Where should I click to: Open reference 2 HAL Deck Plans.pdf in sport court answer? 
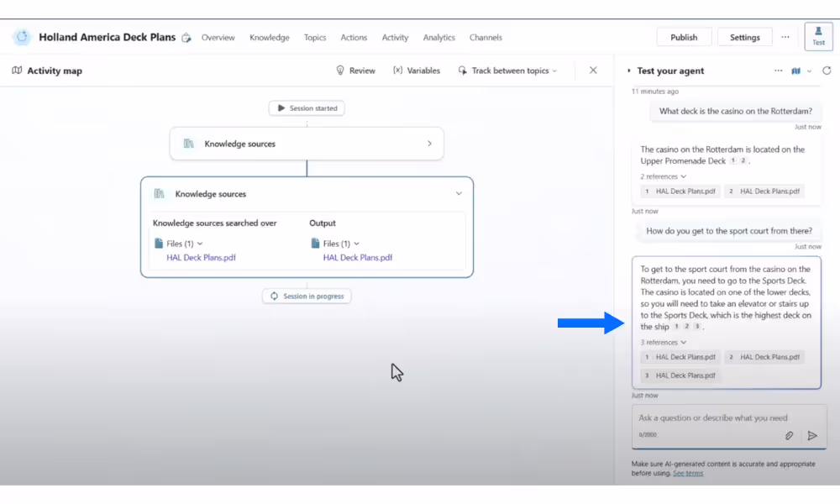[764, 357]
